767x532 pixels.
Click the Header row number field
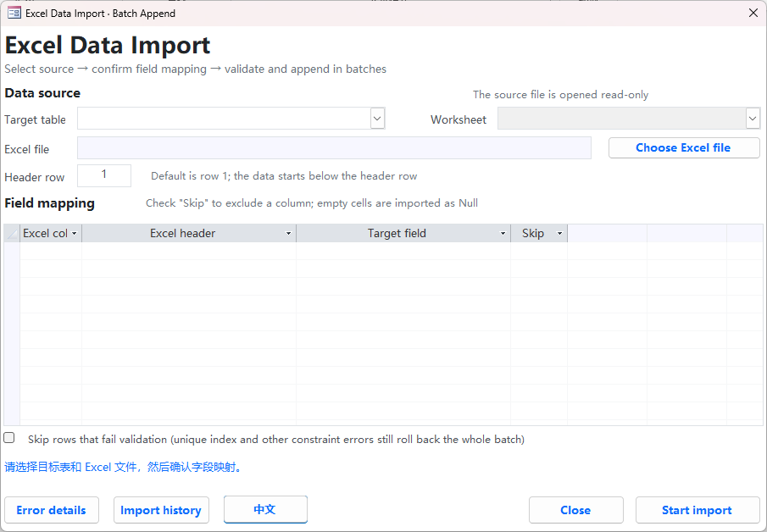pos(104,175)
